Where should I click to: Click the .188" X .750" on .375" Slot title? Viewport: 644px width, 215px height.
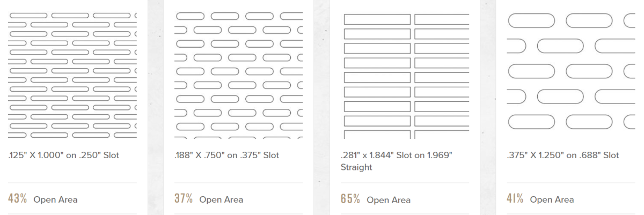click(227, 155)
